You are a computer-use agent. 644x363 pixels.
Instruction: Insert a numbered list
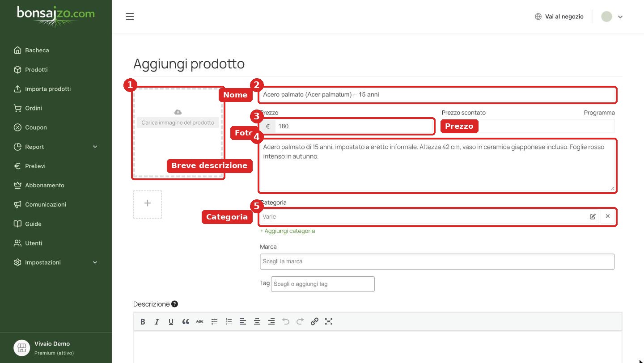click(229, 321)
